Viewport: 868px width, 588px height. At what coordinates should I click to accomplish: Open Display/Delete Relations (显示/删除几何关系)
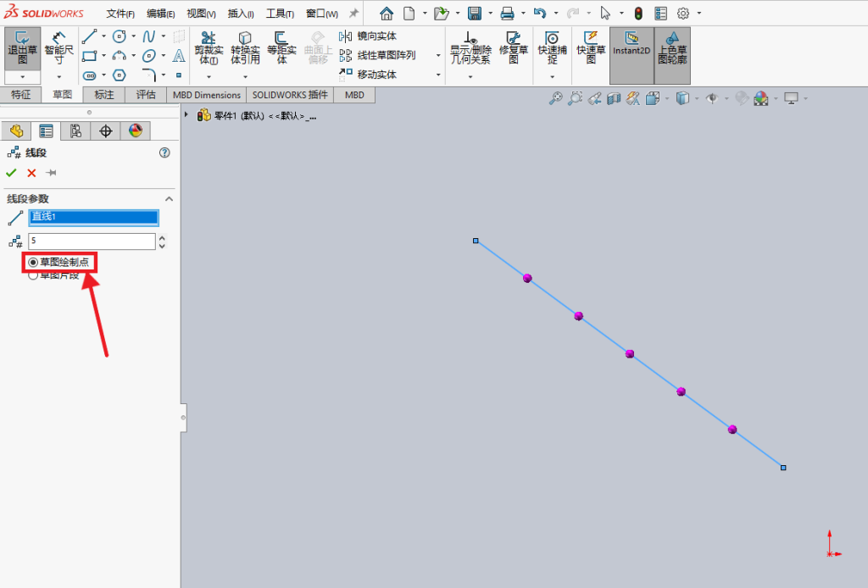click(470, 48)
